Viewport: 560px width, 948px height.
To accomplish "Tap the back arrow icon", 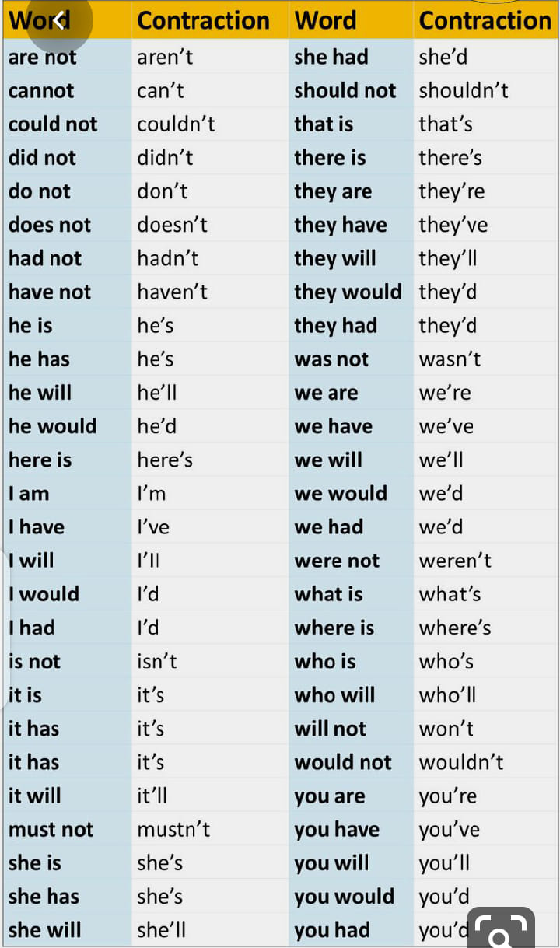I will click(x=58, y=21).
